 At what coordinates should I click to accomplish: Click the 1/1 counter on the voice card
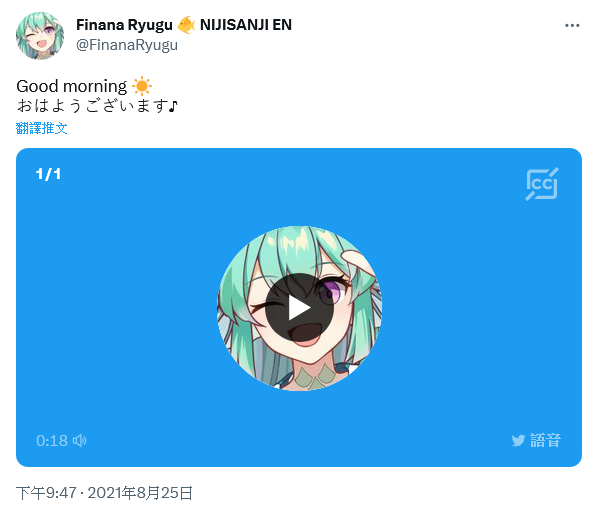[x=48, y=174]
